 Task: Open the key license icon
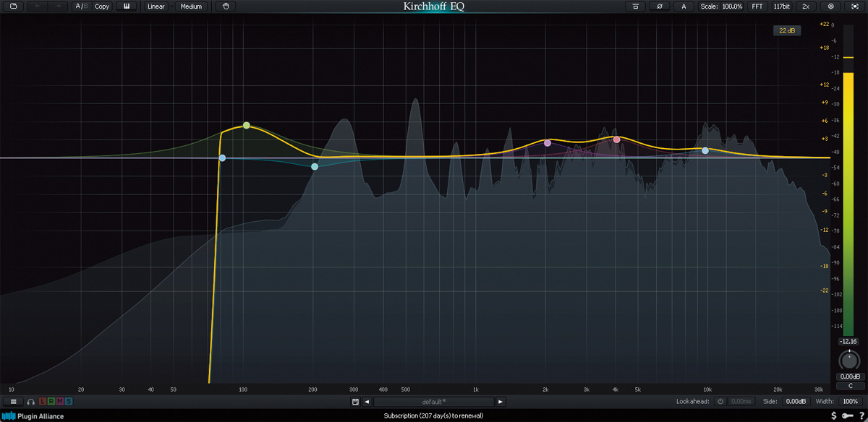848,416
